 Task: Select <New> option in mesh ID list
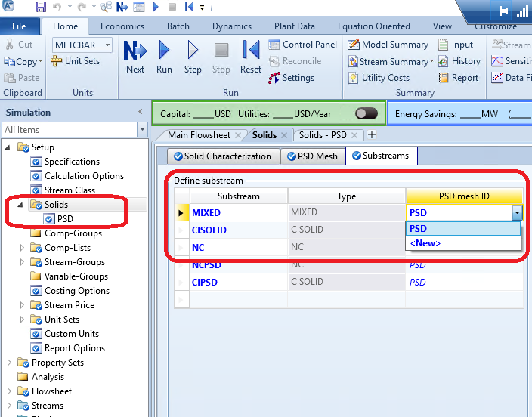coord(463,243)
